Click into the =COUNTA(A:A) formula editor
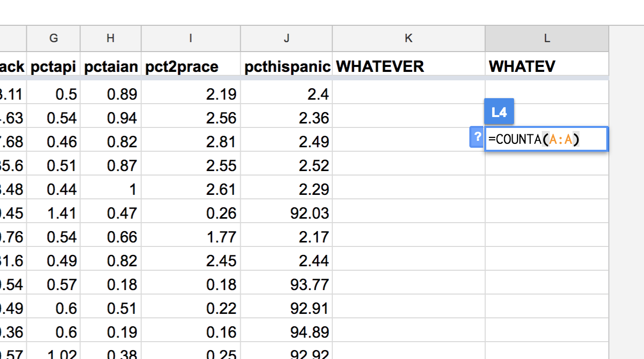The width and height of the screenshot is (644, 359). (x=546, y=139)
